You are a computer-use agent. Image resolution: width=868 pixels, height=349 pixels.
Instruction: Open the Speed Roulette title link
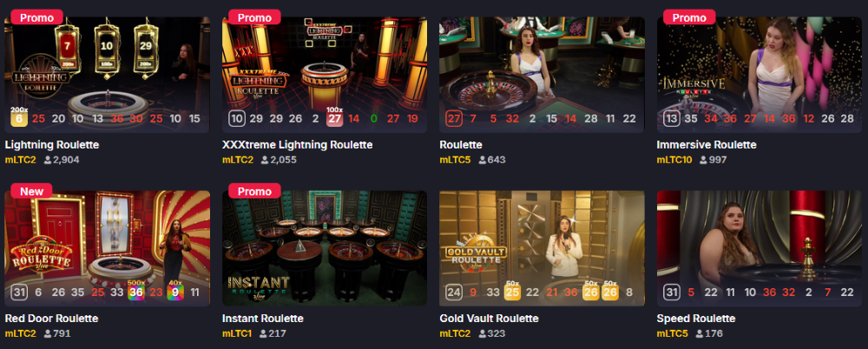point(696,319)
